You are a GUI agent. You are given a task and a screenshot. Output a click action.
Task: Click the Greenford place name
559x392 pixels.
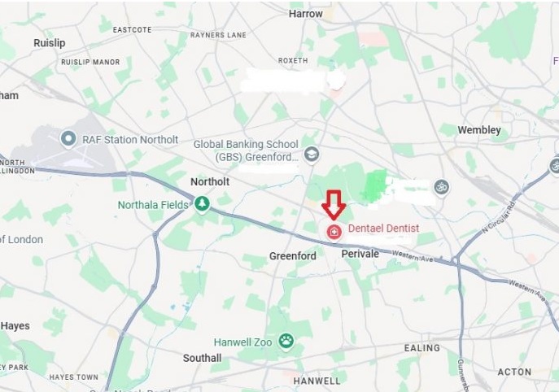(x=293, y=256)
